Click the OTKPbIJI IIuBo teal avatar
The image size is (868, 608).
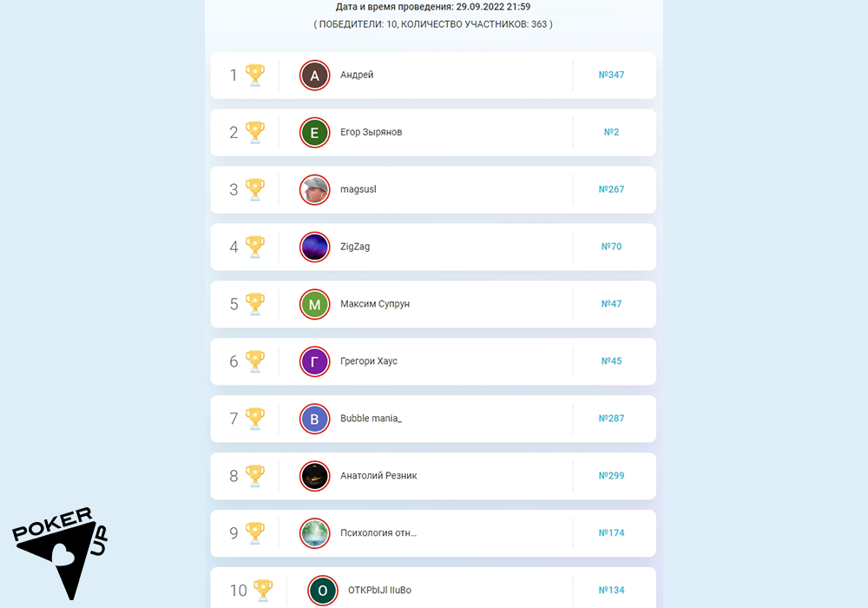pyautogui.click(x=322, y=591)
